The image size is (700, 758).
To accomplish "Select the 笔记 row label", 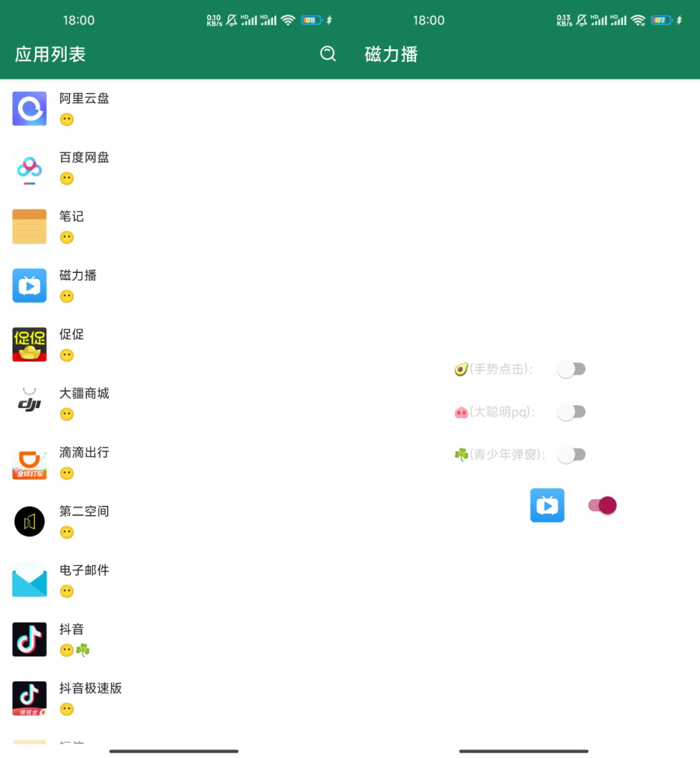I will 71,216.
